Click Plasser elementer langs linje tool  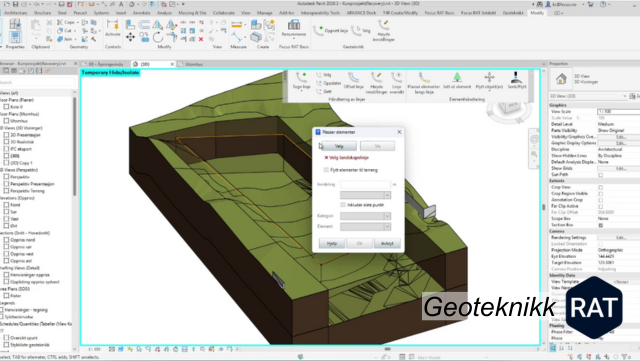tap(424, 83)
